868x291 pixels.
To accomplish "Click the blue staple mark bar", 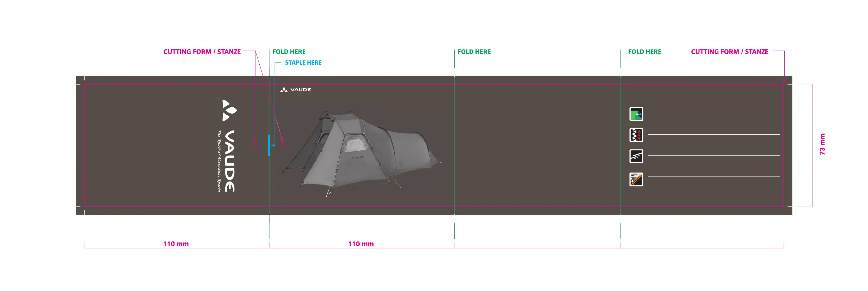I will click(269, 145).
